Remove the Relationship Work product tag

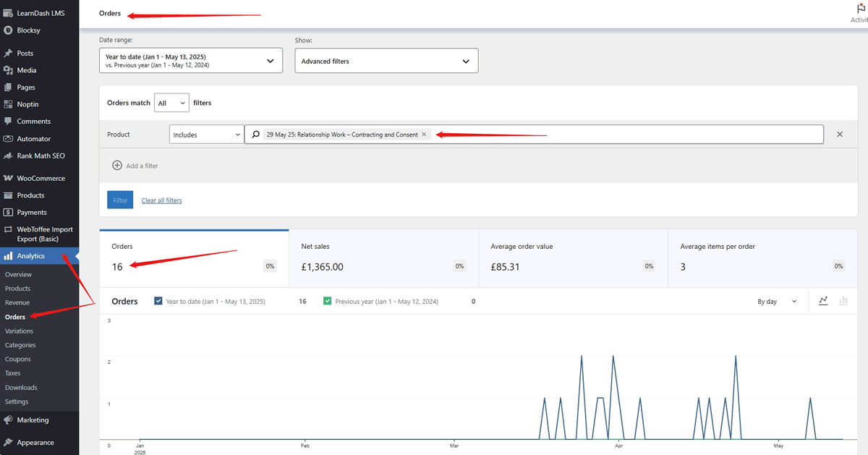(x=425, y=135)
